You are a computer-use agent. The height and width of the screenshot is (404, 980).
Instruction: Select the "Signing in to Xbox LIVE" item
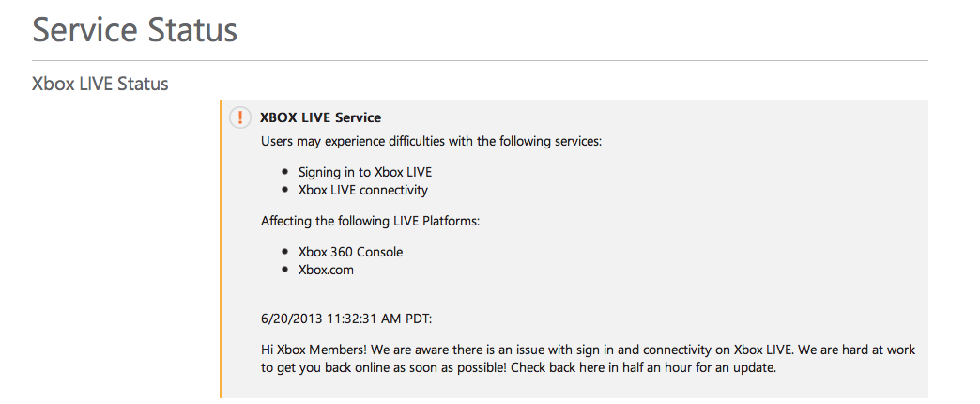click(x=365, y=172)
